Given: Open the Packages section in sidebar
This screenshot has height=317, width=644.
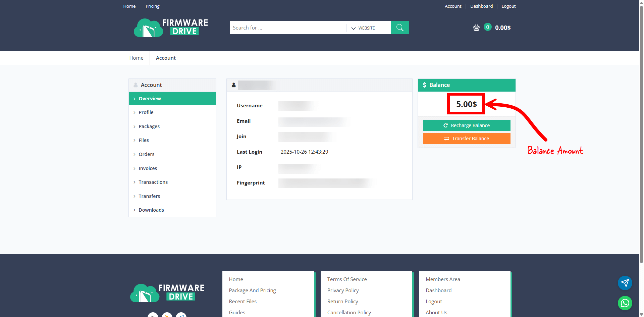Looking at the screenshot, I should point(149,126).
